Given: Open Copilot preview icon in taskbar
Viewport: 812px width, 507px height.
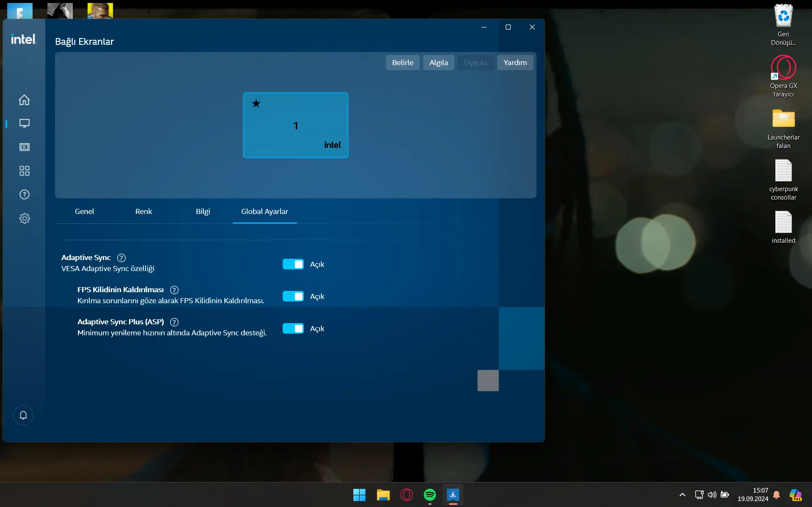Looking at the screenshot, I should (x=795, y=495).
